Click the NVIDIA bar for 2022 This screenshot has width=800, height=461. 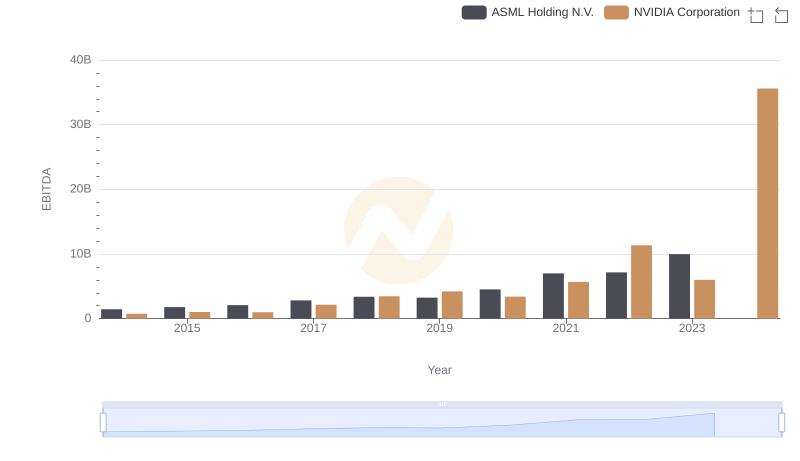coord(641,281)
